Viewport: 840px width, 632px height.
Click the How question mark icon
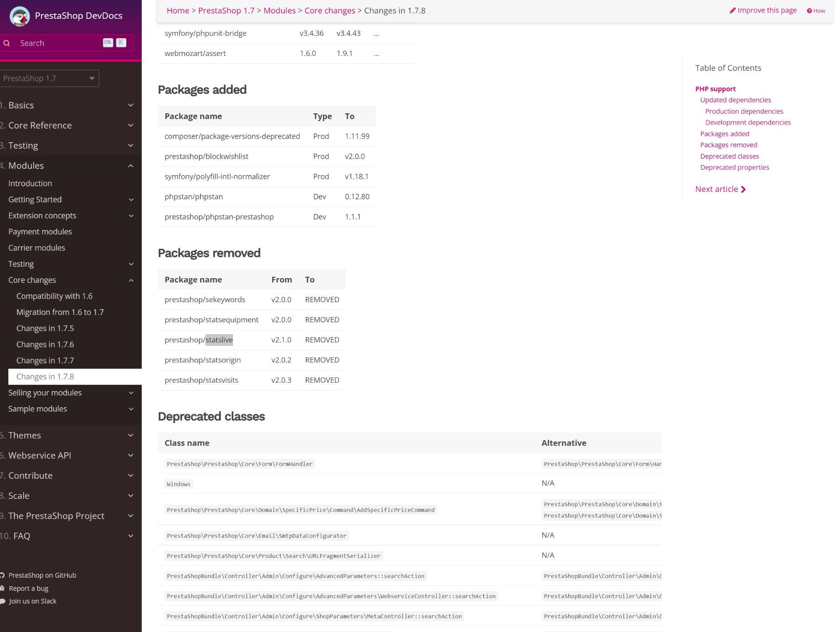point(809,11)
